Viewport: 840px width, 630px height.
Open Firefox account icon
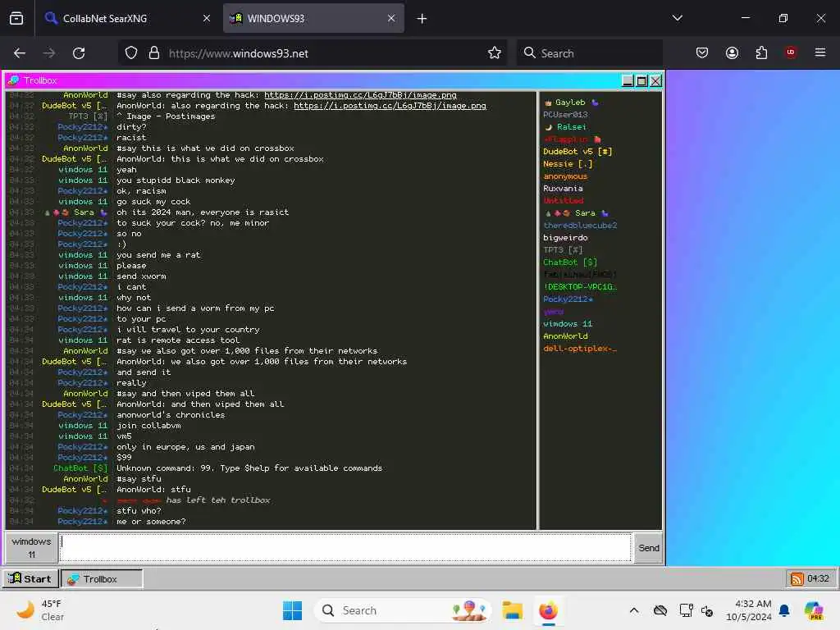click(x=732, y=52)
